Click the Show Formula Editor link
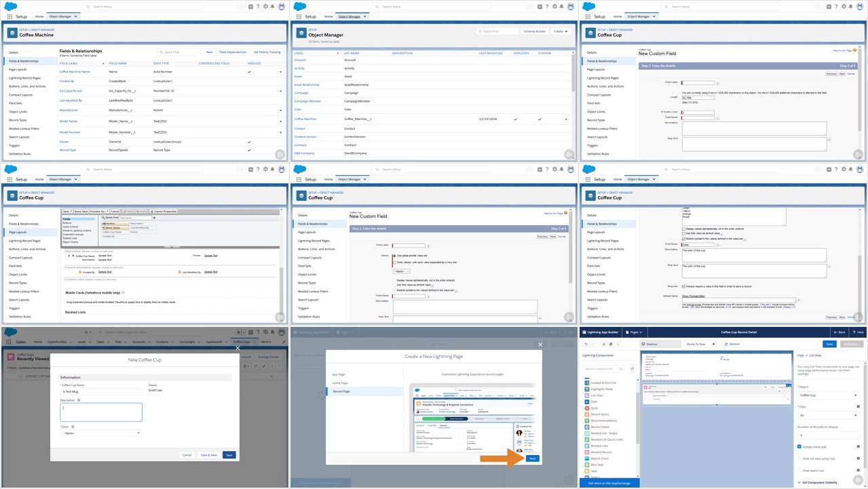The width and height of the screenshot is (868, 489). [692, 296]
